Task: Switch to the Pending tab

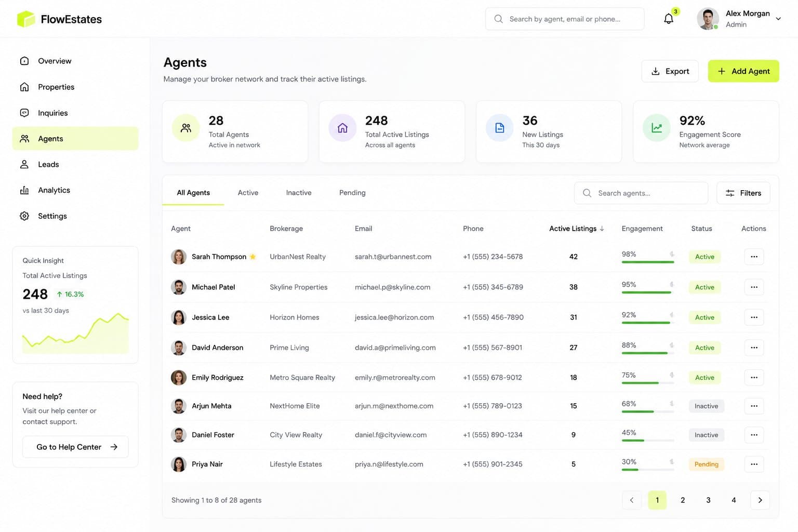Action: click(352, 193)
